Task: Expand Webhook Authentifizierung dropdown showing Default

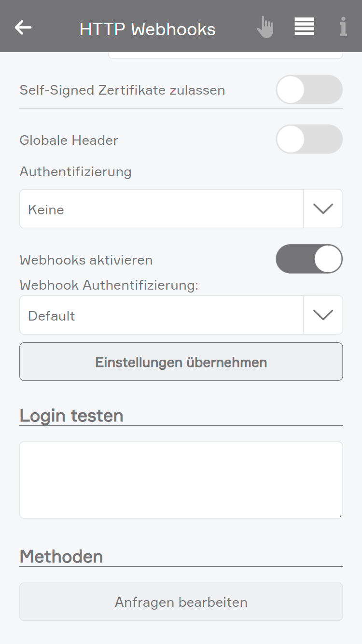Action: (161, 315)
